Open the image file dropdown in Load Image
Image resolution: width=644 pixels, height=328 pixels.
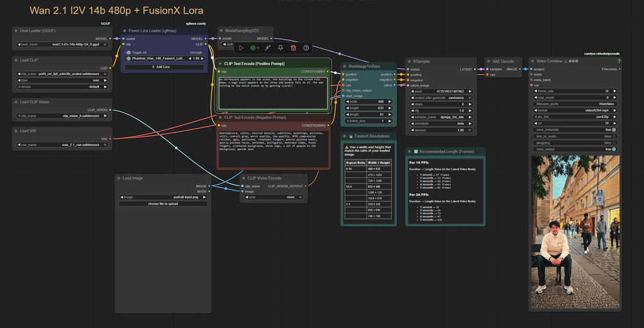(163, 197)
